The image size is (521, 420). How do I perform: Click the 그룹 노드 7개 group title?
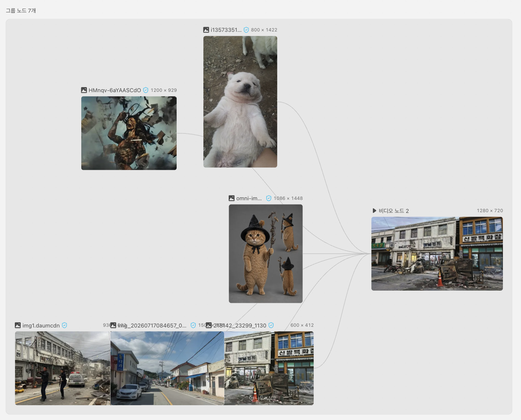(21, 10)
